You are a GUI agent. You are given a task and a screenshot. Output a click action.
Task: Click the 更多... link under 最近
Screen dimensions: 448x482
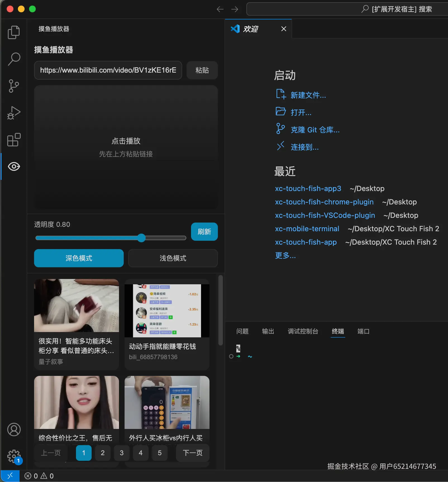point(285,256)
